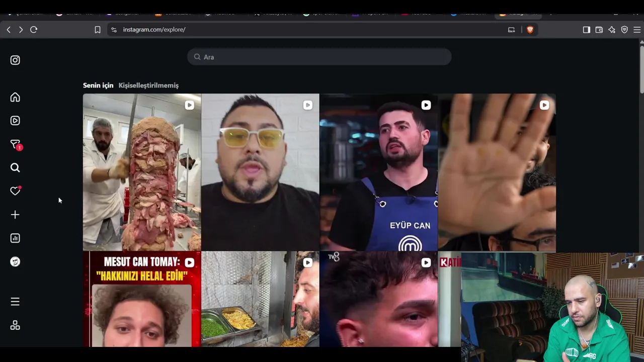Open the professional dashboard chart icon

coord(15,238)
